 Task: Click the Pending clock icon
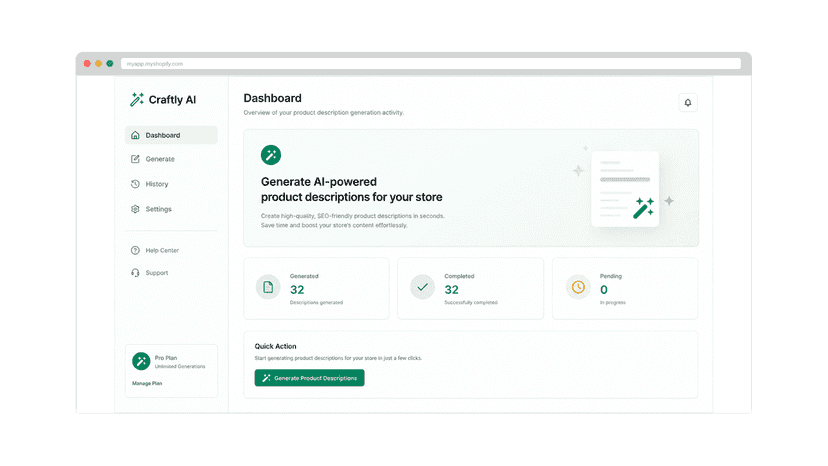coord(578,287)
